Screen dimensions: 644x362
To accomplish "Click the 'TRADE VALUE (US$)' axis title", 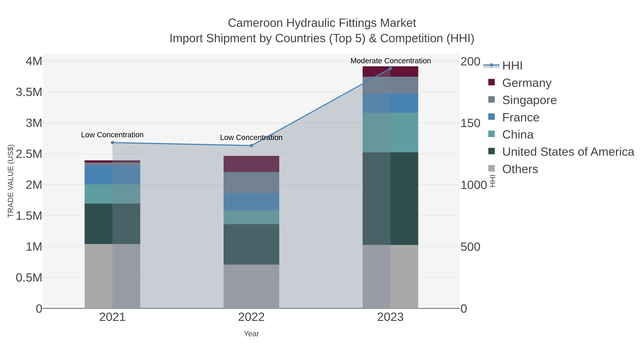I will click(x=11, y=181).
